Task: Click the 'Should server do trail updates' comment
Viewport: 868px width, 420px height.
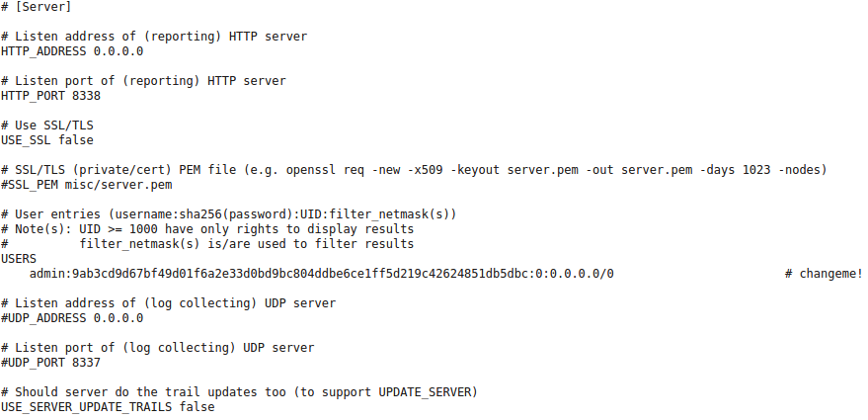Action: point(239,392)
